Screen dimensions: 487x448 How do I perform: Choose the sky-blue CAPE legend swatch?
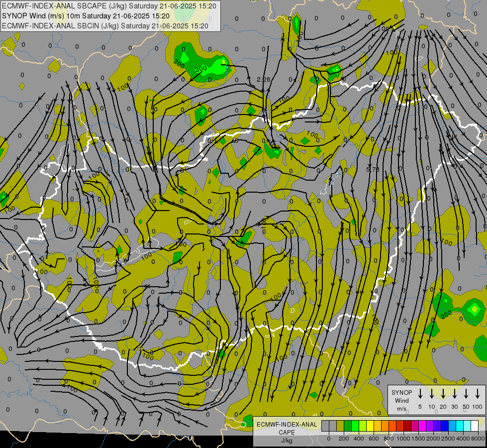coord(453,426)
